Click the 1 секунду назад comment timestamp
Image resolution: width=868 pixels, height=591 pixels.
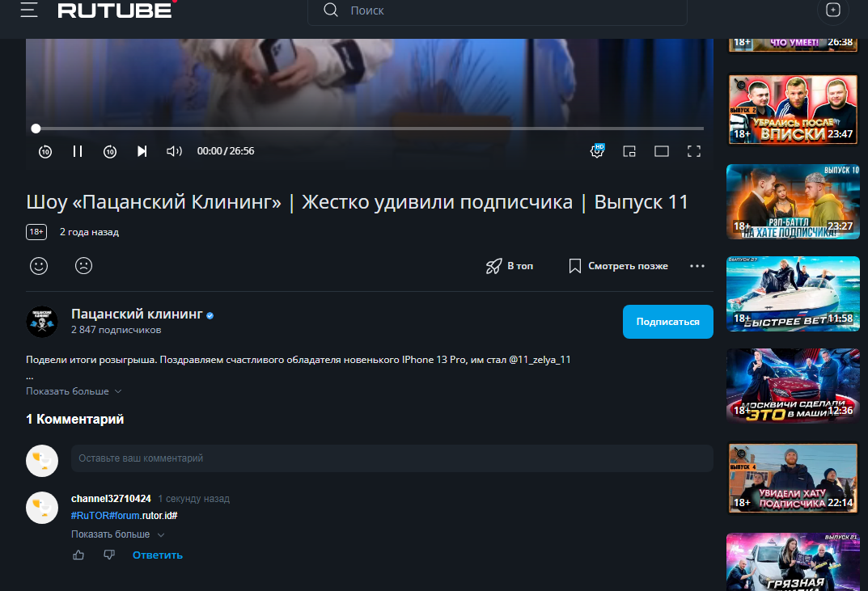point(194,499)
